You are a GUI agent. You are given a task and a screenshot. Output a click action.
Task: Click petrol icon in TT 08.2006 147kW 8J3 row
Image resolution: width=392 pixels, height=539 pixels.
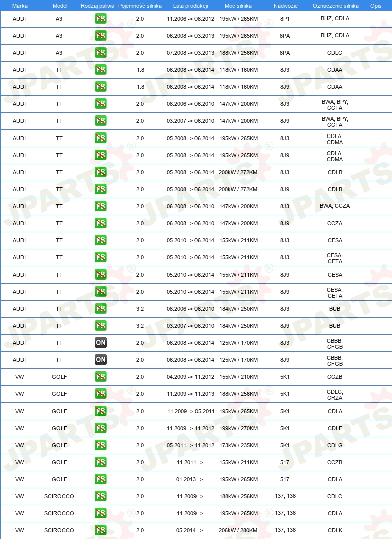[101, 104]
